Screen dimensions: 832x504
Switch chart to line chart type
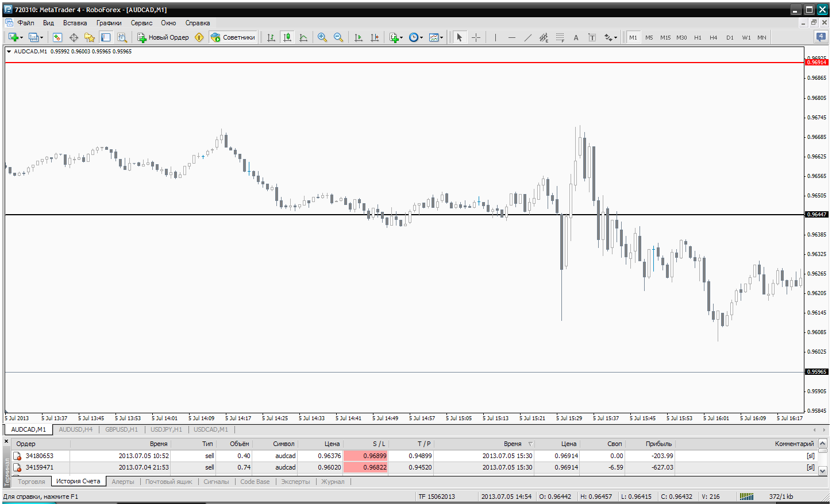pyautogui.click(x=303, y=37)
